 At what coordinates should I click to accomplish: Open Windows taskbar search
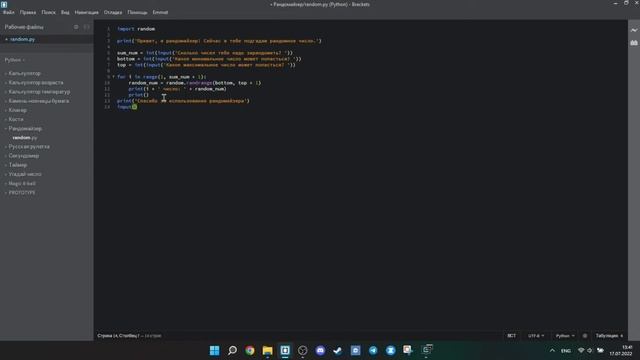coord(232,350)
